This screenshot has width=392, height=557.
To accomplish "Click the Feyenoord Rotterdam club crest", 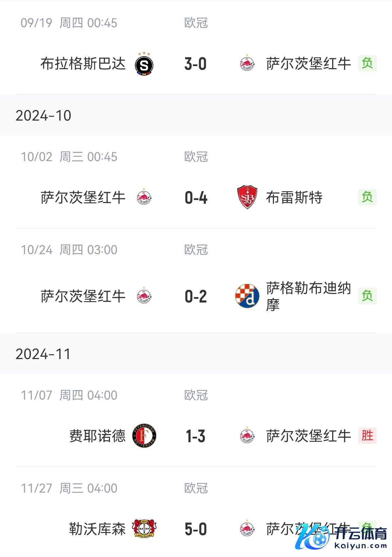I will pyautogui.click(x=144, y=436).
